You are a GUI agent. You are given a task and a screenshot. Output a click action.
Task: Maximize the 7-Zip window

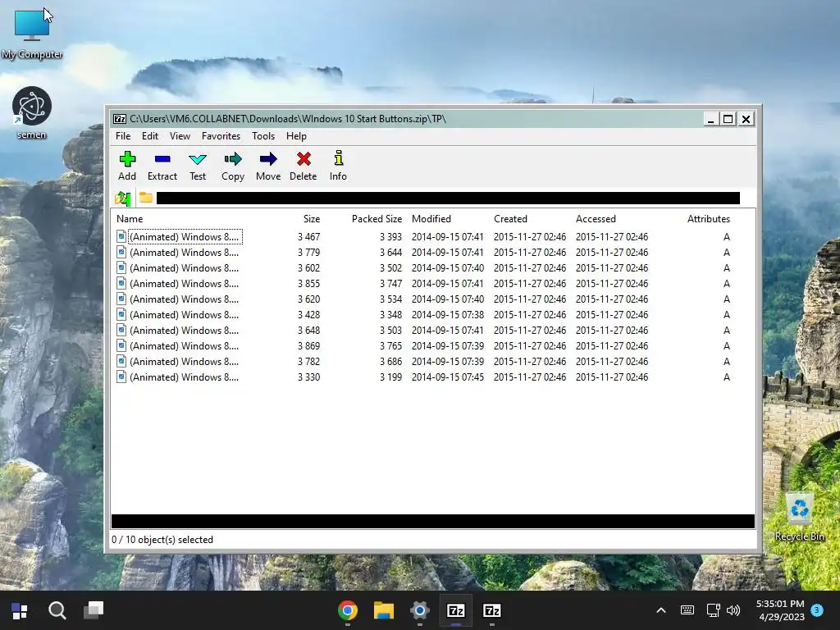728,119
